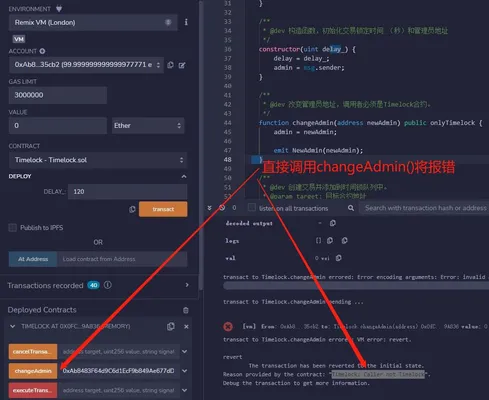Copy deploy calldata next to transact

click(x=132, y=209)
